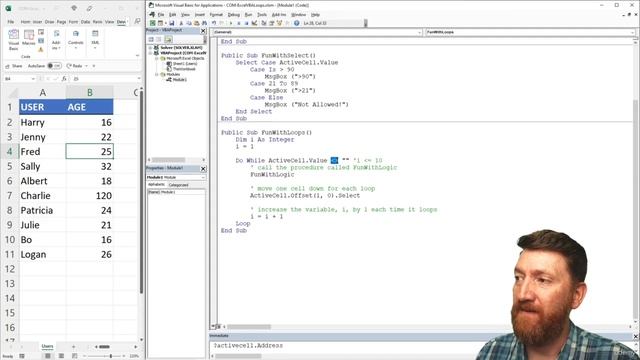Click the Insert Function fx icon
Viewport: 640px width, 360px height.
pyautogui.click(x=64, y=79)
